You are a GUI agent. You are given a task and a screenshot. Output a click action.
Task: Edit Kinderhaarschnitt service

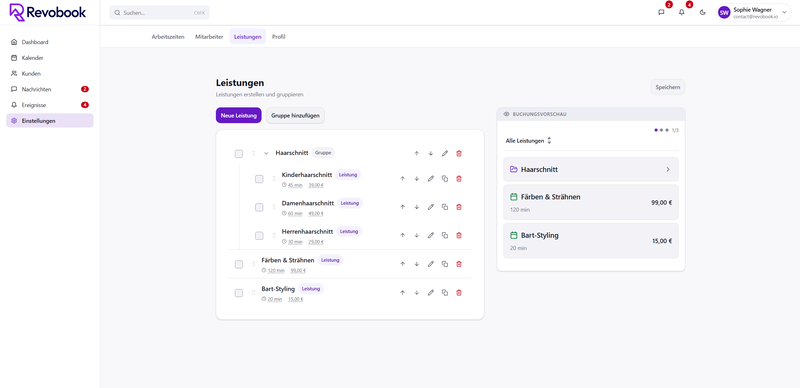point(431,179)
